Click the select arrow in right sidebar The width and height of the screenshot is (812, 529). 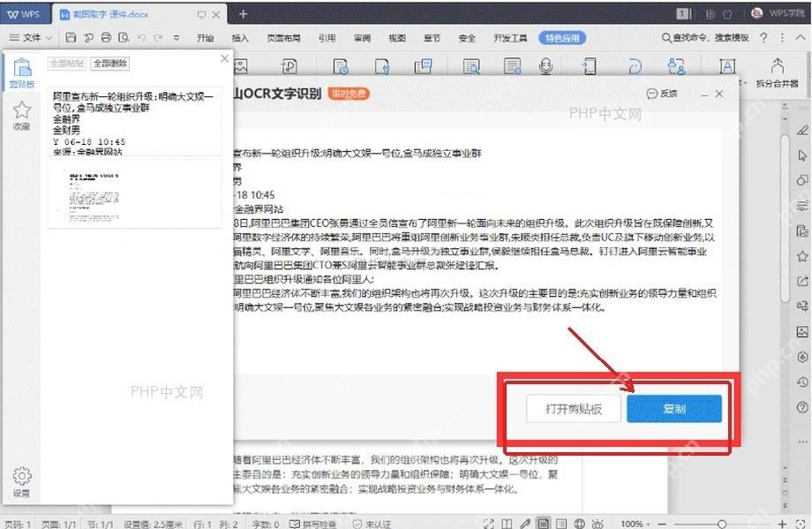802,155
